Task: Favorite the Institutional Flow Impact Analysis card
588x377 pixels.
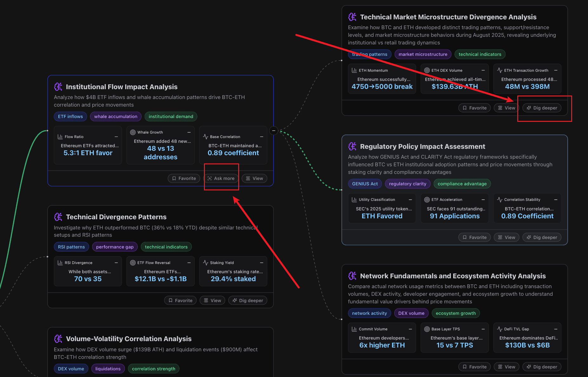Action: click(184, 178)
